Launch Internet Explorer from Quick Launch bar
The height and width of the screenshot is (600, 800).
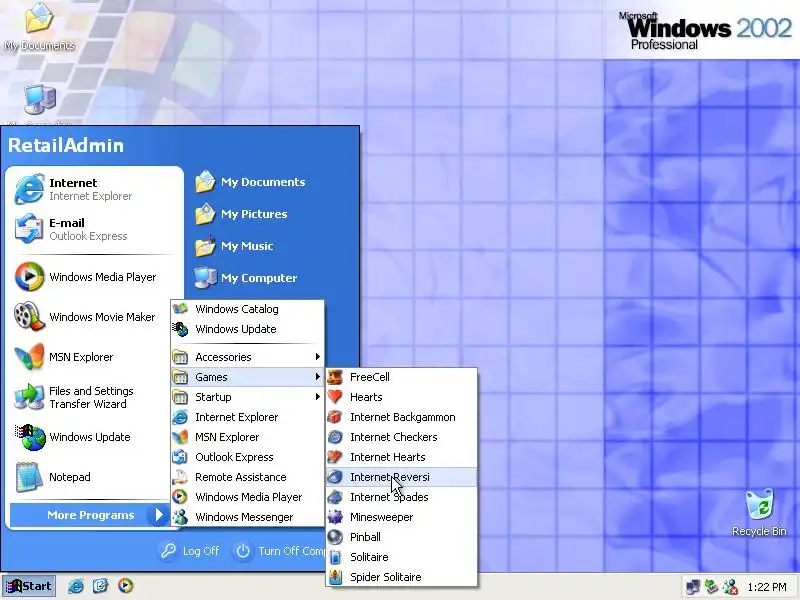[76, 586]
